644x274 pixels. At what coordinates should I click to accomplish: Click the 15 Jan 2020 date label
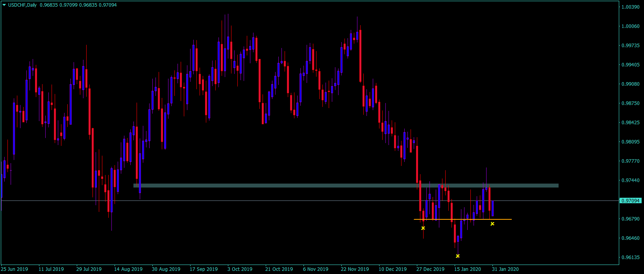tap(468, 269)
